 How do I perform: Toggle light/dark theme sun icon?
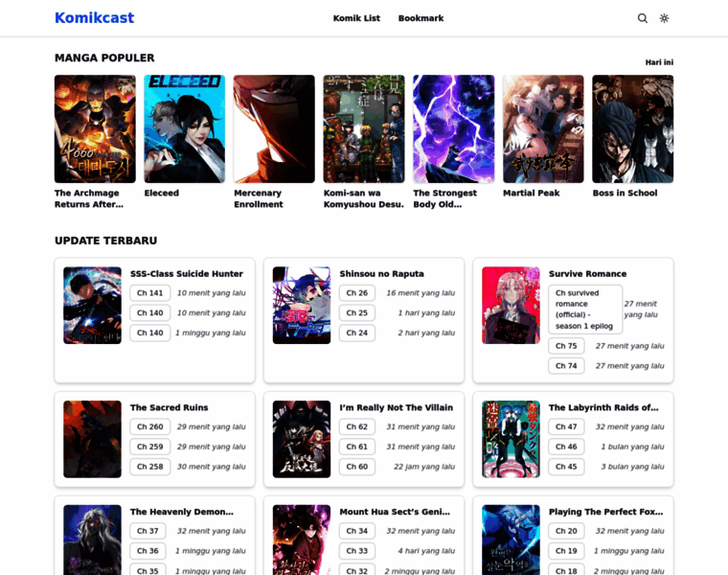point(664,18)
